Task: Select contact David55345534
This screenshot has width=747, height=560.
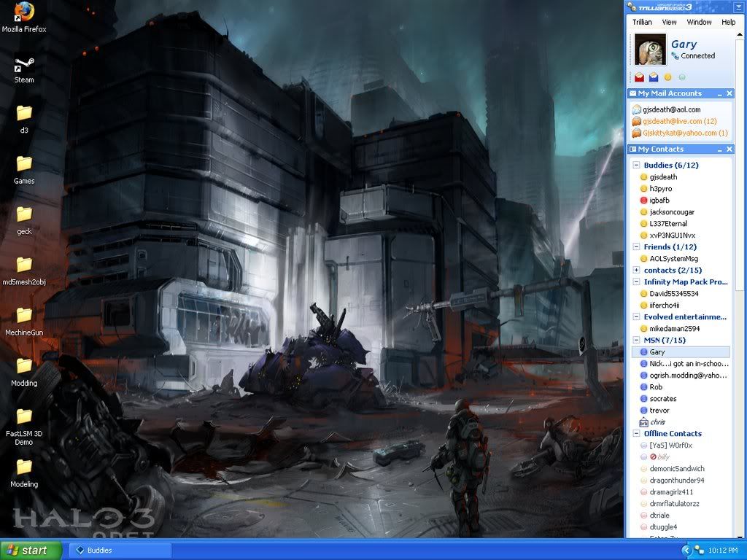Action: coord(673,293)
